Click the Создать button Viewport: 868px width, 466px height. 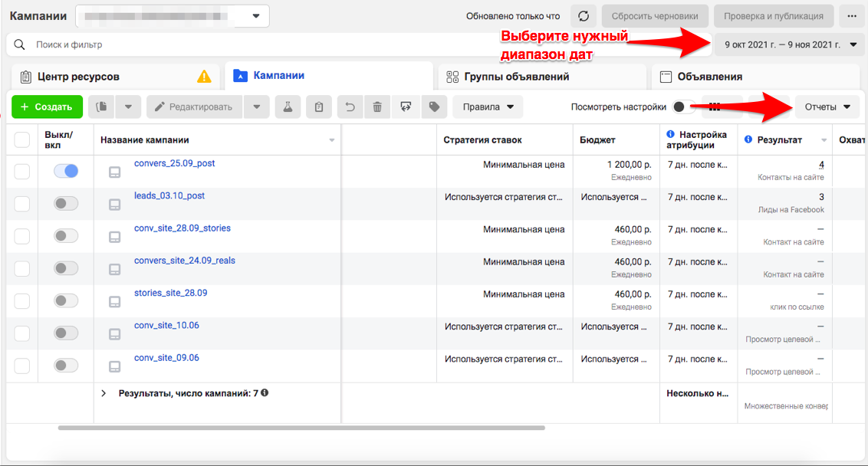[x=47, y=107]
